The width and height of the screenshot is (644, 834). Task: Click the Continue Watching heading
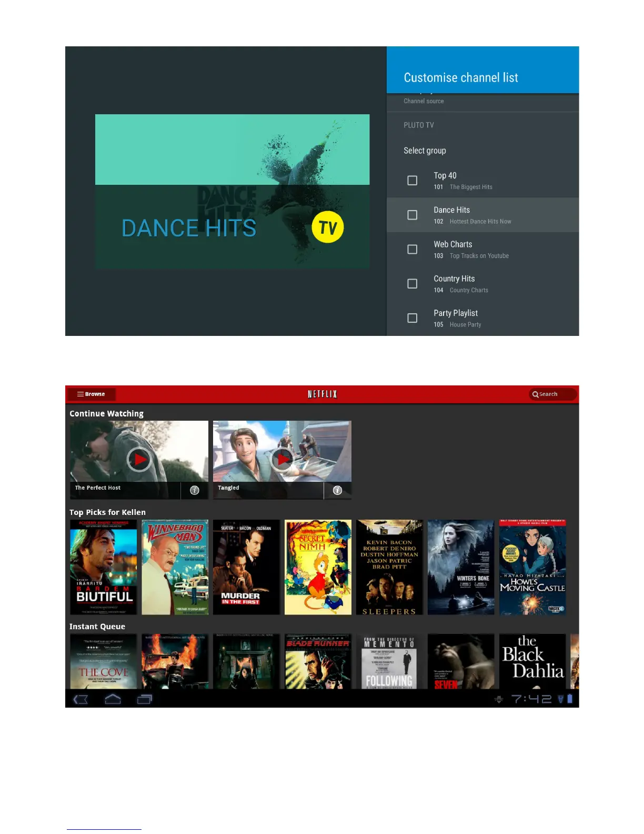(x=106, y=414)
